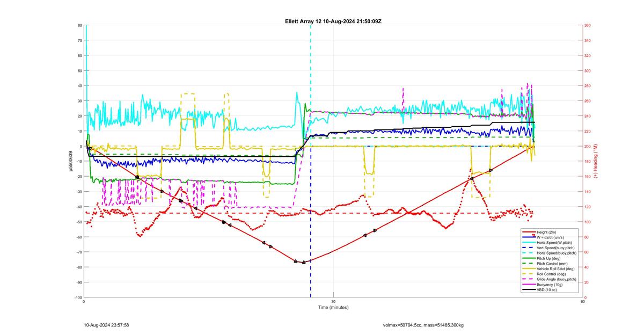This screenshot has width=644, height=334.
Task: Click the '30' tick on the time axis
Action: (x=333, y=301)
